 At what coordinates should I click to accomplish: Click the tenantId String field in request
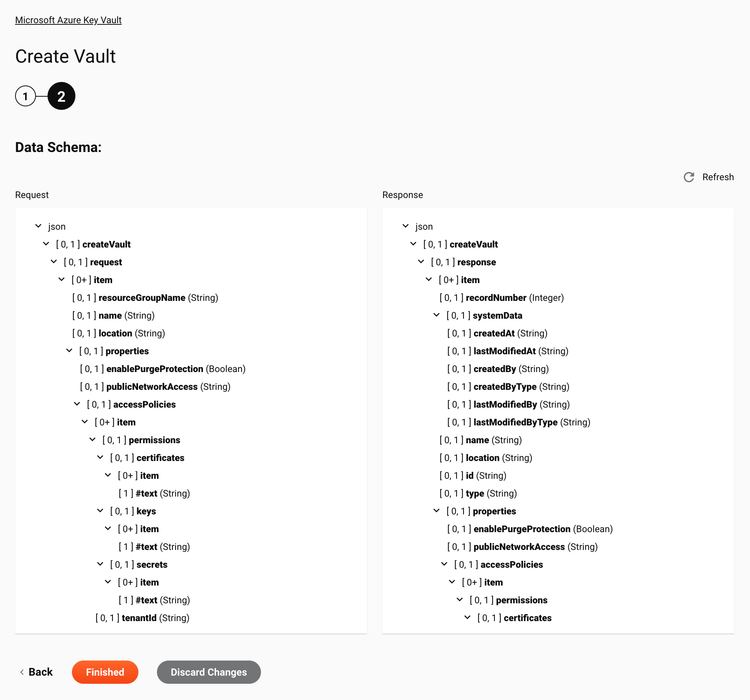pyautogui.click(x=144, y=618)
